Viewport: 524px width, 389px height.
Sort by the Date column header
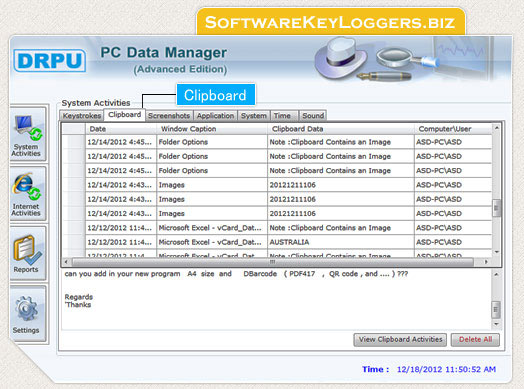click(x=121, y=129)
